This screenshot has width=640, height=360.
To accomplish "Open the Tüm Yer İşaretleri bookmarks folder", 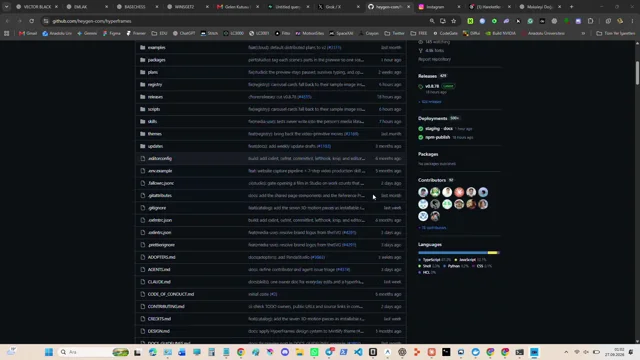I will tap(616, 33).
